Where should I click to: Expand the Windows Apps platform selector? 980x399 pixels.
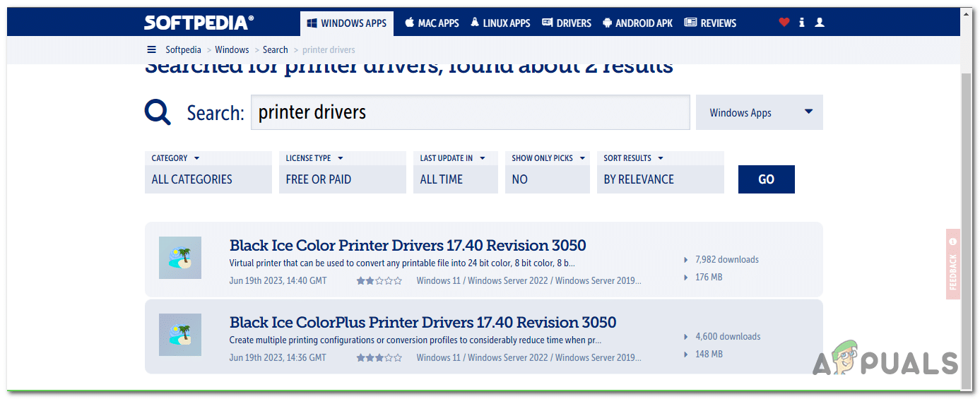[759, 113]
